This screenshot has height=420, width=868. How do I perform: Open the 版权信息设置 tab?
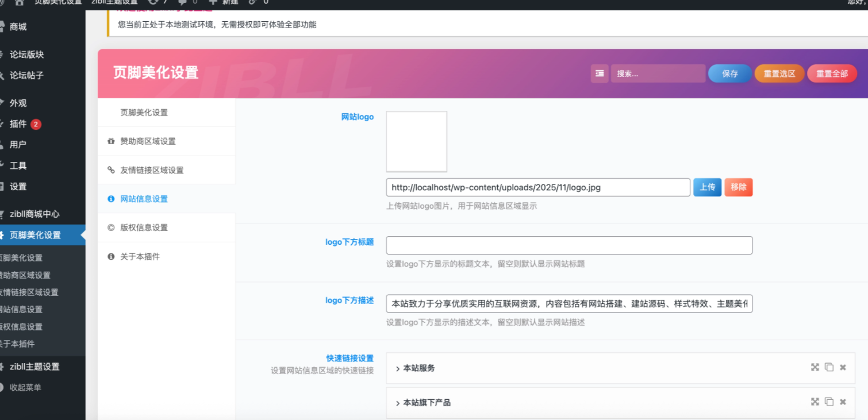(144, 228)
